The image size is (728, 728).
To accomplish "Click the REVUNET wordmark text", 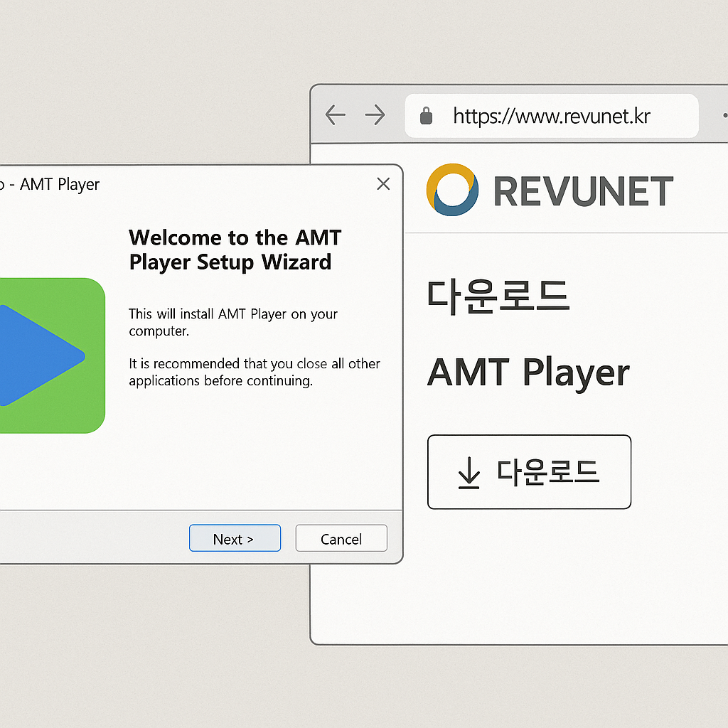I will pyautogui.click(x=583, y=189).
